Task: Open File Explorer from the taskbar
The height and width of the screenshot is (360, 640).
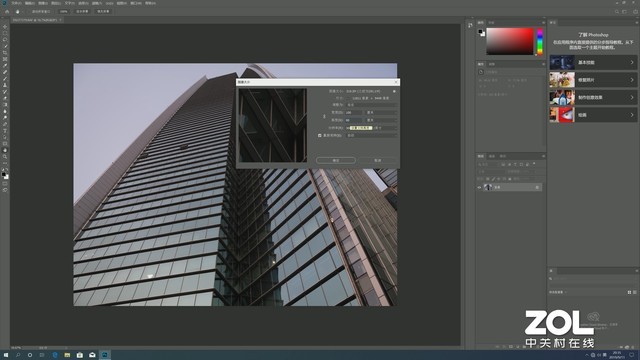Action: 67,355
